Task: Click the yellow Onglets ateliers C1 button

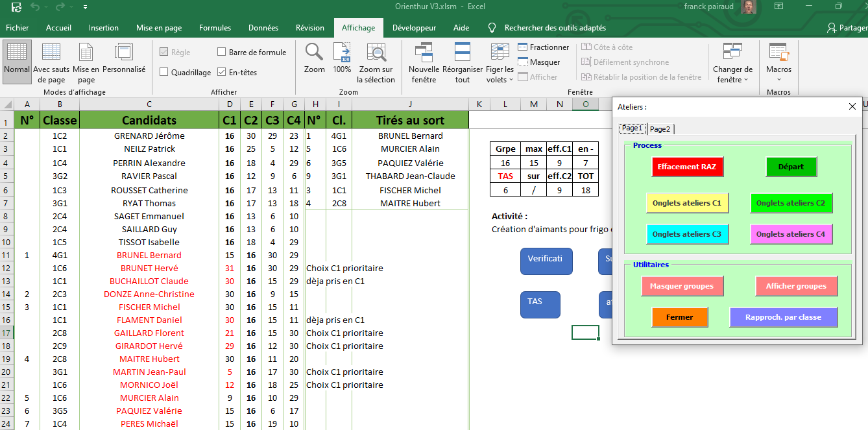Action: pyautogui.click(x=687, y=203)
